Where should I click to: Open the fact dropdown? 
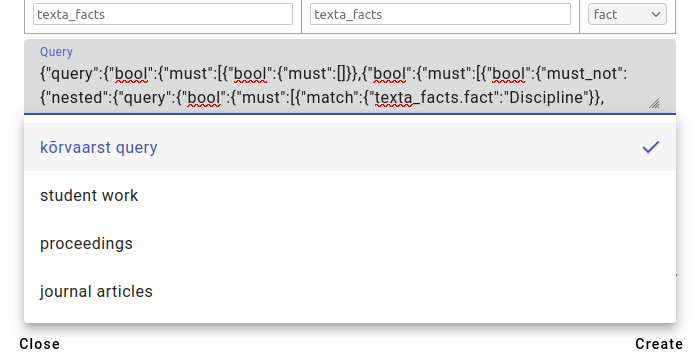[x=627, y=14]
